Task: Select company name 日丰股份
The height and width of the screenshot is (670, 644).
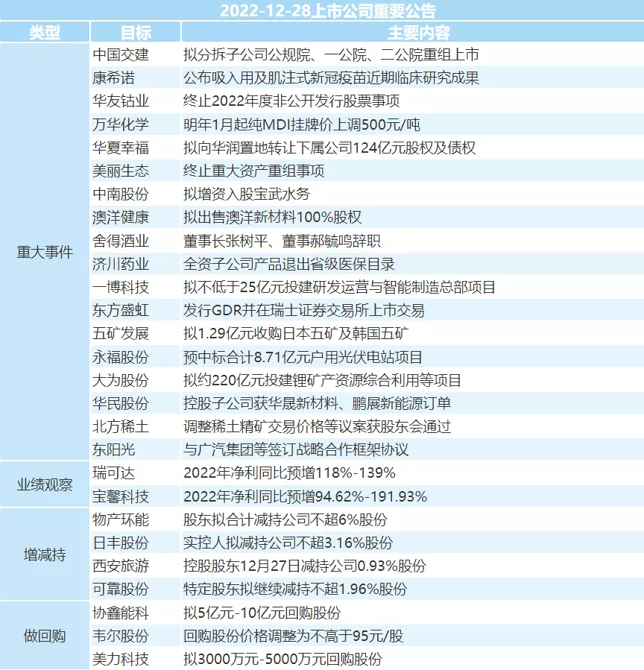Action: point(121,543)
